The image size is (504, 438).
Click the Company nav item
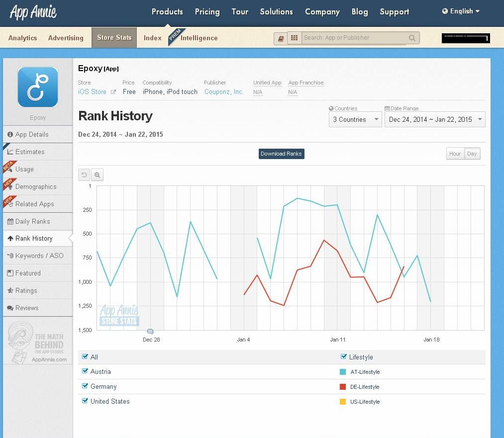click(x=322, y=12)
